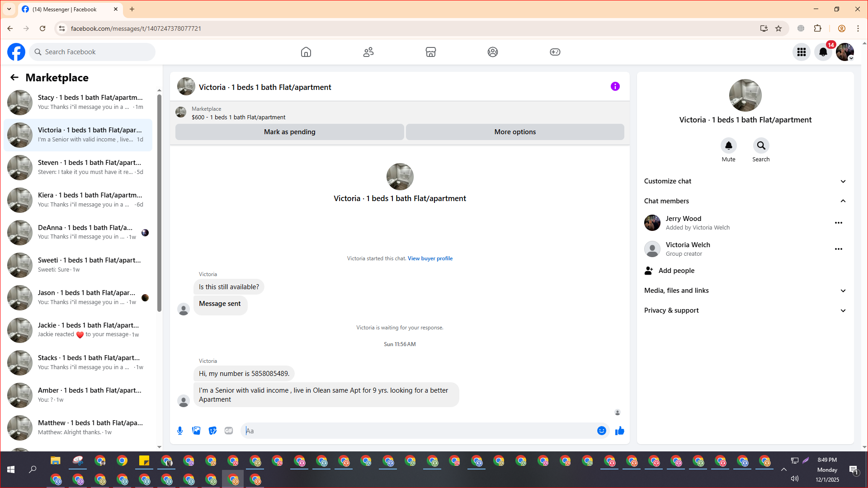Open the $600 listing thumbnail
Viewport: 868px width, 488px height.
tap(181, 113)
